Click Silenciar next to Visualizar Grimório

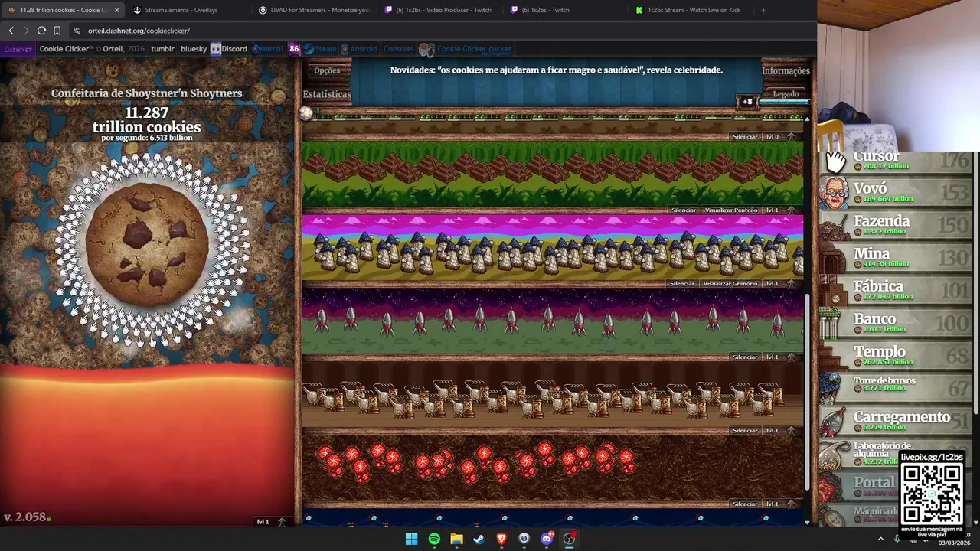682,283
